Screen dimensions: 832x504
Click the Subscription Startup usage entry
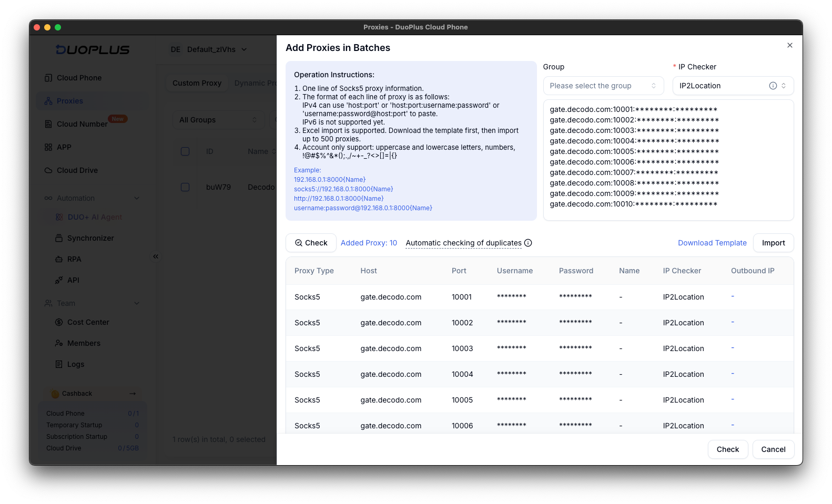pyautogui.click(x=93, y=437)
